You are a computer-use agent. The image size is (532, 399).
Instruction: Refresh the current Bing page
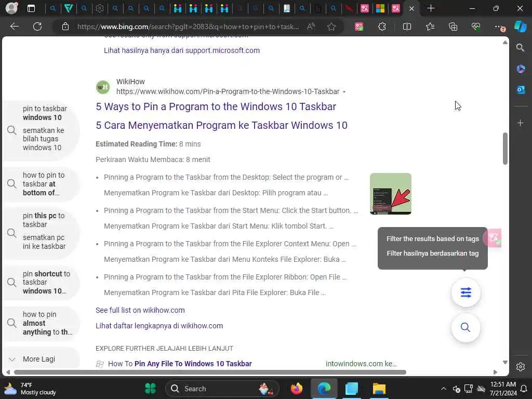[37, 26]
